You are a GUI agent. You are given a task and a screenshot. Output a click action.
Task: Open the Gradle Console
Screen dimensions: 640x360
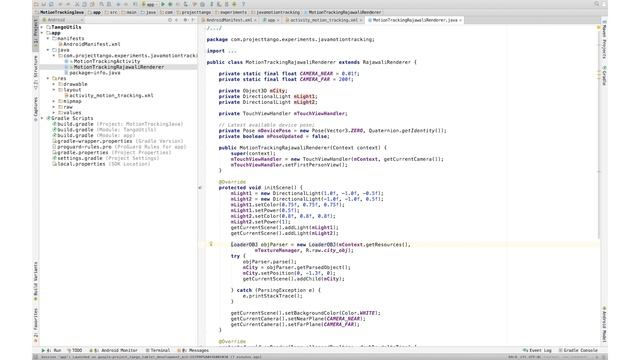578,350
